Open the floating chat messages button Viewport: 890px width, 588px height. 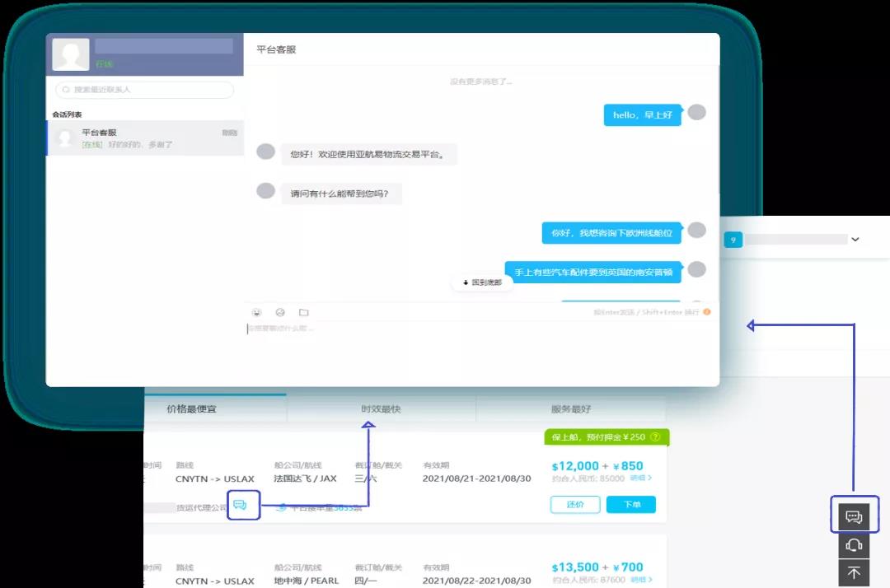click(x=854, y=517)
